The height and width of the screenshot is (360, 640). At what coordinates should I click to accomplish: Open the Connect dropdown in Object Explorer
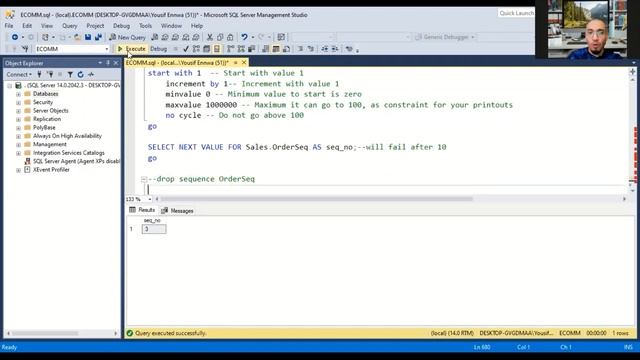click(x=19, y=74)
